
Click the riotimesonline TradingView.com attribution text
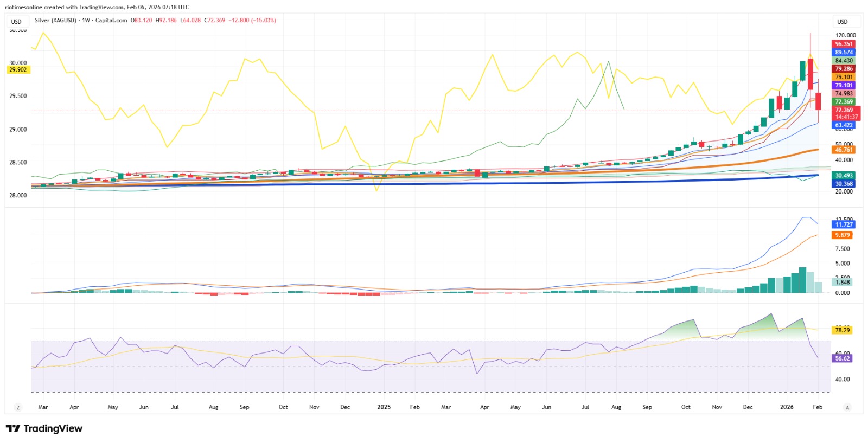click(97, 7)
